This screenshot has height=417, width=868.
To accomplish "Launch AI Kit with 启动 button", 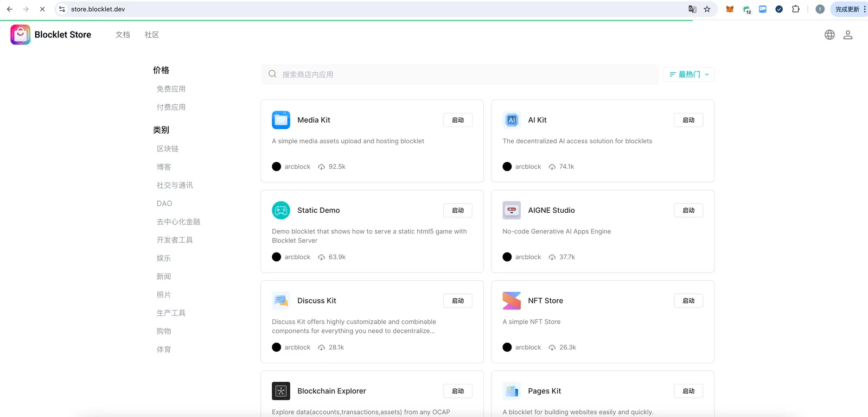I will point(688,120).
